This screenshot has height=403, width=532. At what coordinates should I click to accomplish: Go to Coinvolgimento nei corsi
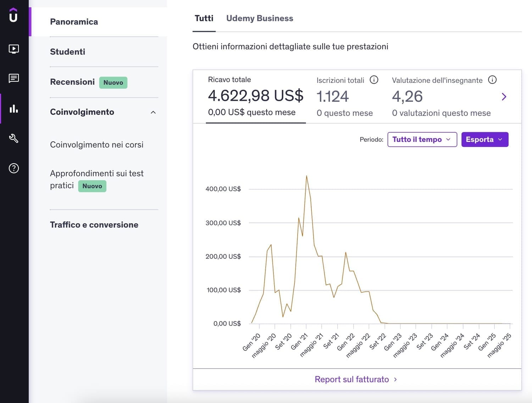tap(96, 145)
